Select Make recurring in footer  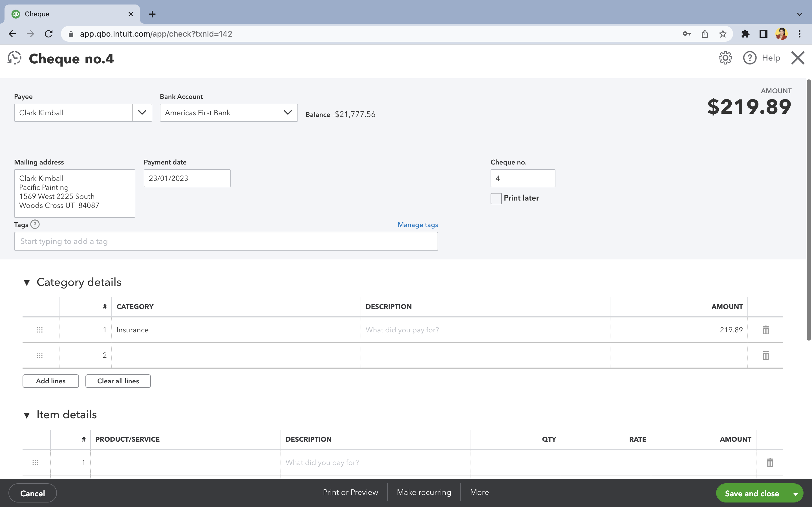[424, 492]
